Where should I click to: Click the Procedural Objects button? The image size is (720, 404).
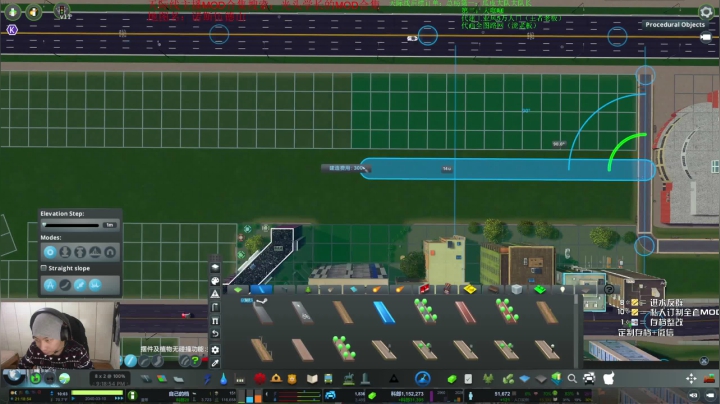pos(675,25)
